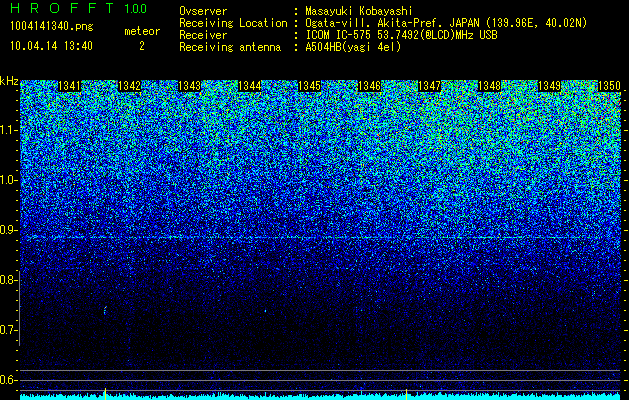This screenshot has height=400, width=629.
Task: Click the 1.0 frequency axis label
Action: [x=8, y=180]
